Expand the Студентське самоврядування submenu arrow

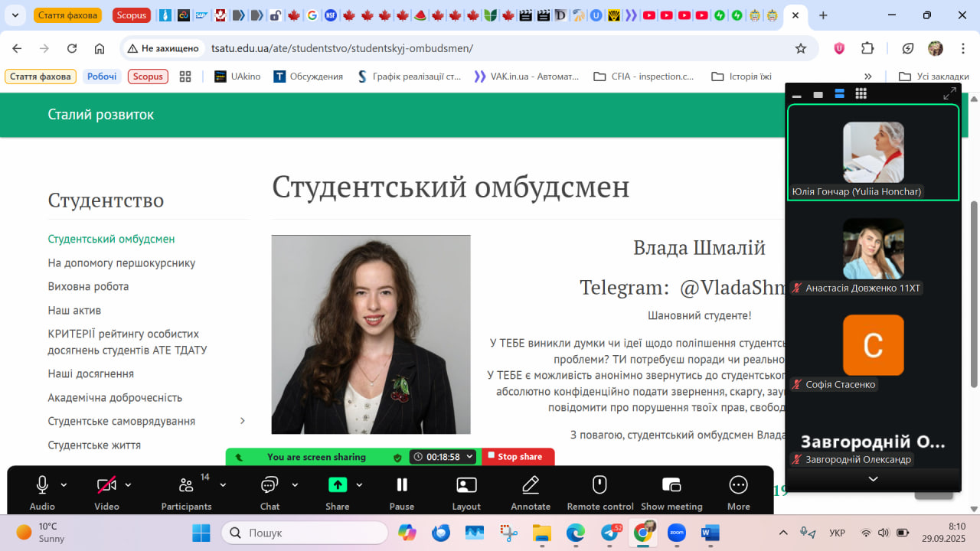[243, 421]
